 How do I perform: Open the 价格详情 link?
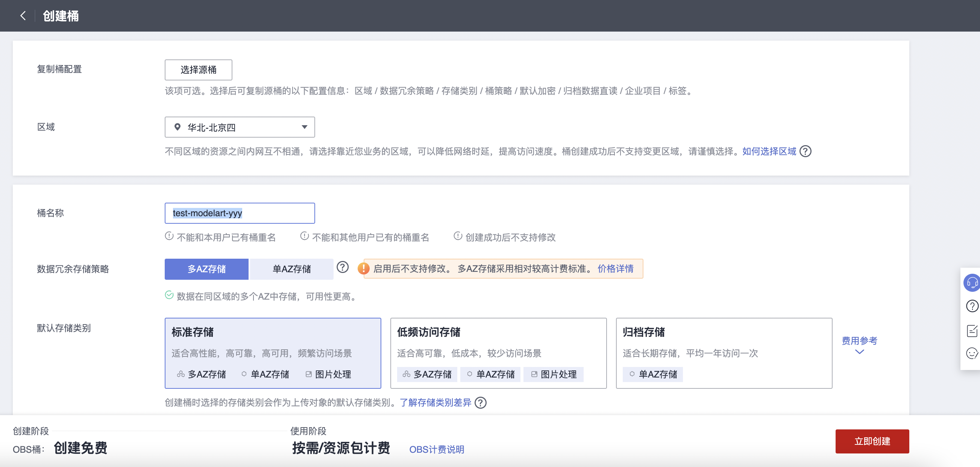pos(615,269)
